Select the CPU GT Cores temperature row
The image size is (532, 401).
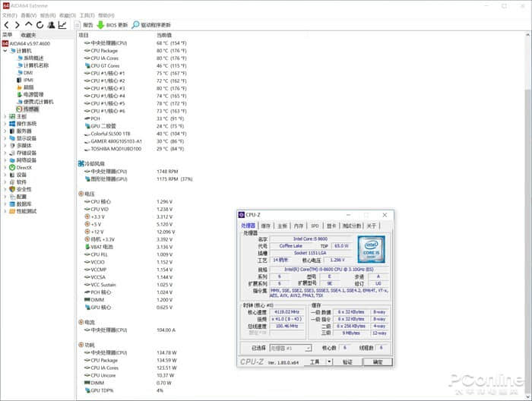click(x=135, y=66)
